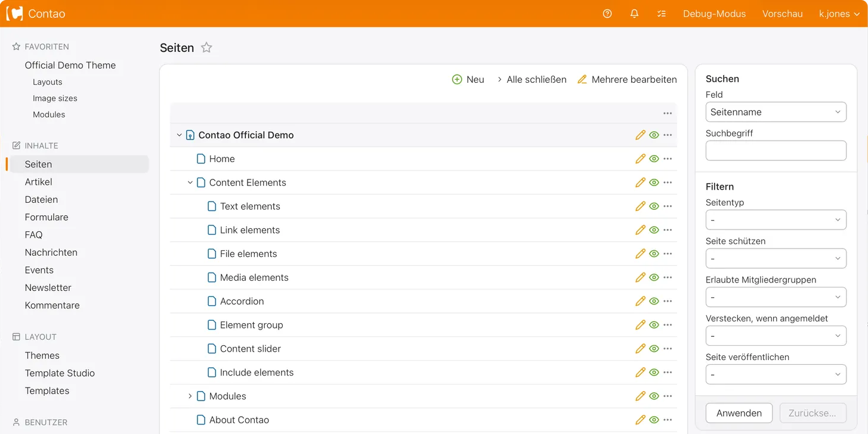Expand the Modules page tree node
The width and height of the screenshot is (868, 434).
click(190, 396)
